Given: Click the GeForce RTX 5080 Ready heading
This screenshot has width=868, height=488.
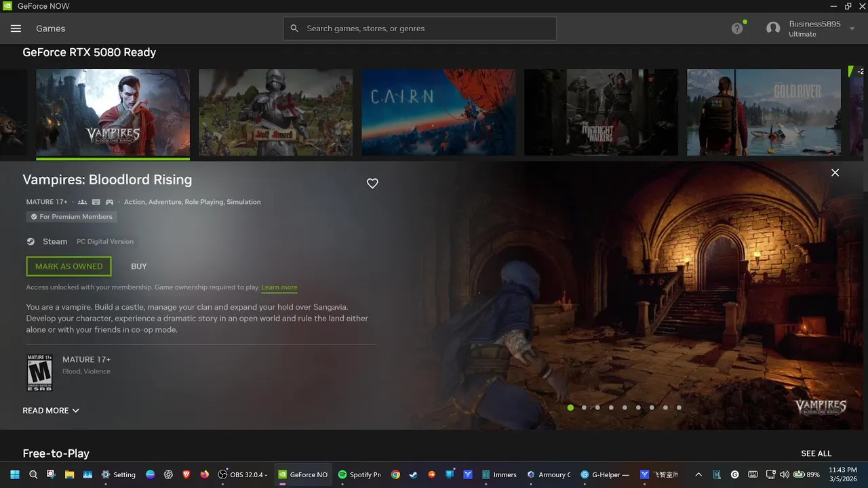Looking at the screenshot, I should 90,52.
